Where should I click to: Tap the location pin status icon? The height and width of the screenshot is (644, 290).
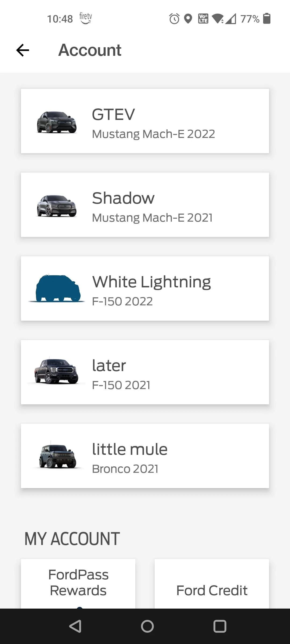click(x=188, y=19)
